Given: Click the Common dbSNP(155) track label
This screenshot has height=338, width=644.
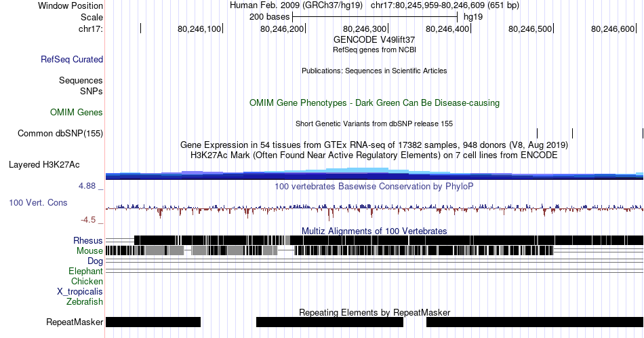Looking at the screenshot, I should pyautogui.click(x=60, y=133).
